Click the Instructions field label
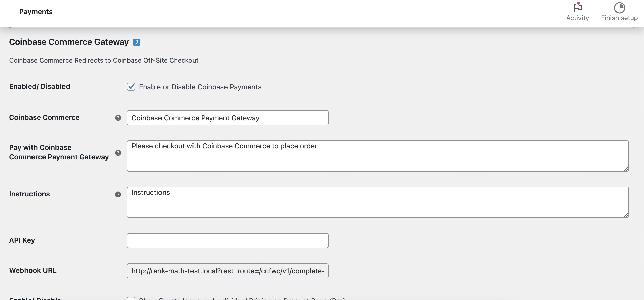This screenshot has height=300, width=644. click(29, 194)
